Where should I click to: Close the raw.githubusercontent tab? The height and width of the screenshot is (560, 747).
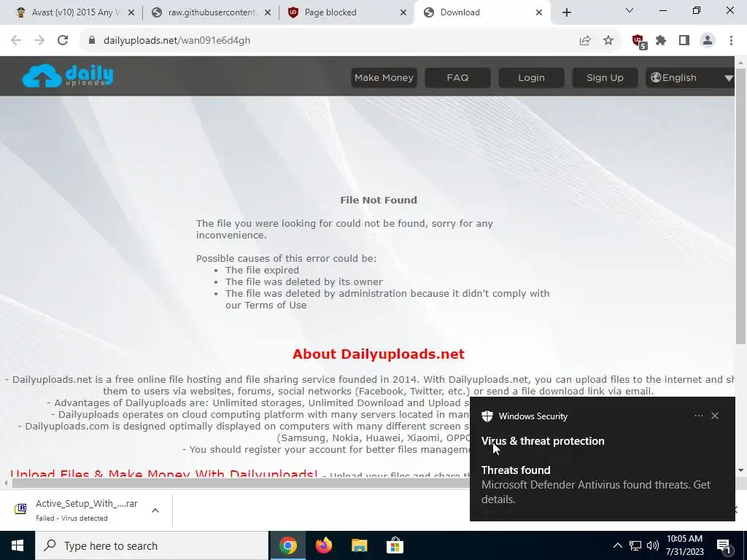[268, 13]
